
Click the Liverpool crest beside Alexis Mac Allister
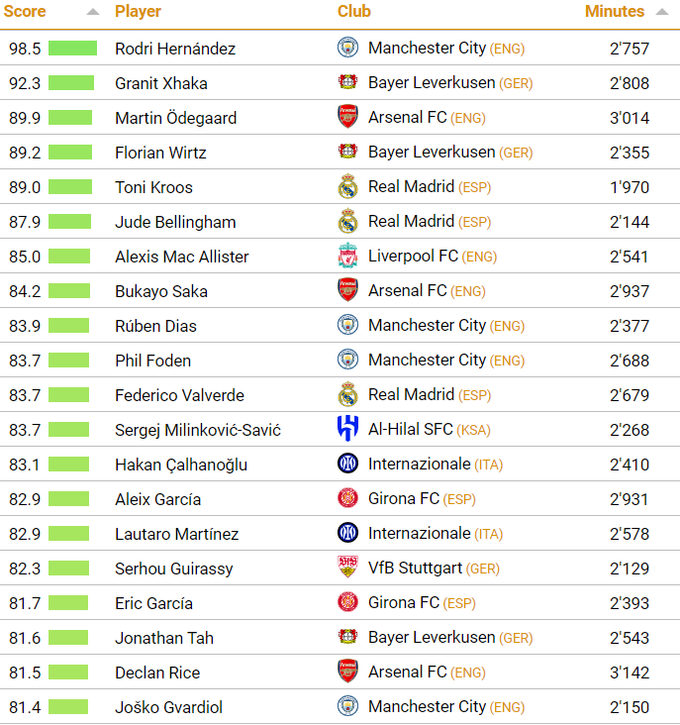point(348,256)
